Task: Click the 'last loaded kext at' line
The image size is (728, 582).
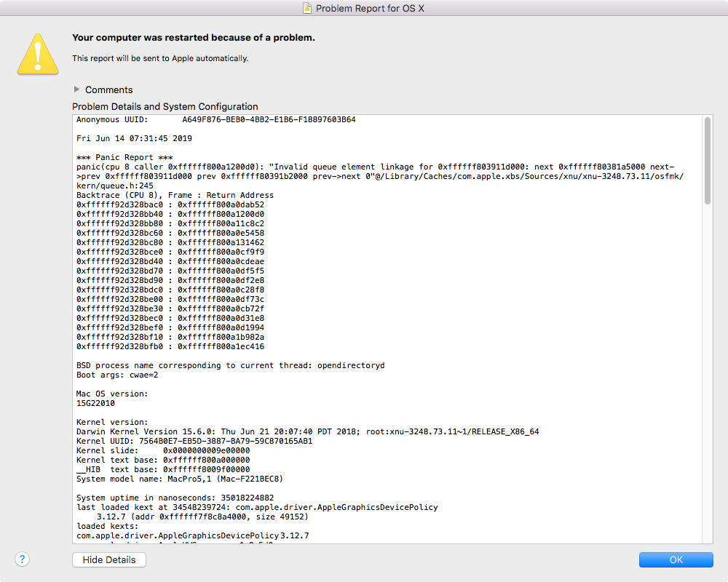Action: [257, 507]
